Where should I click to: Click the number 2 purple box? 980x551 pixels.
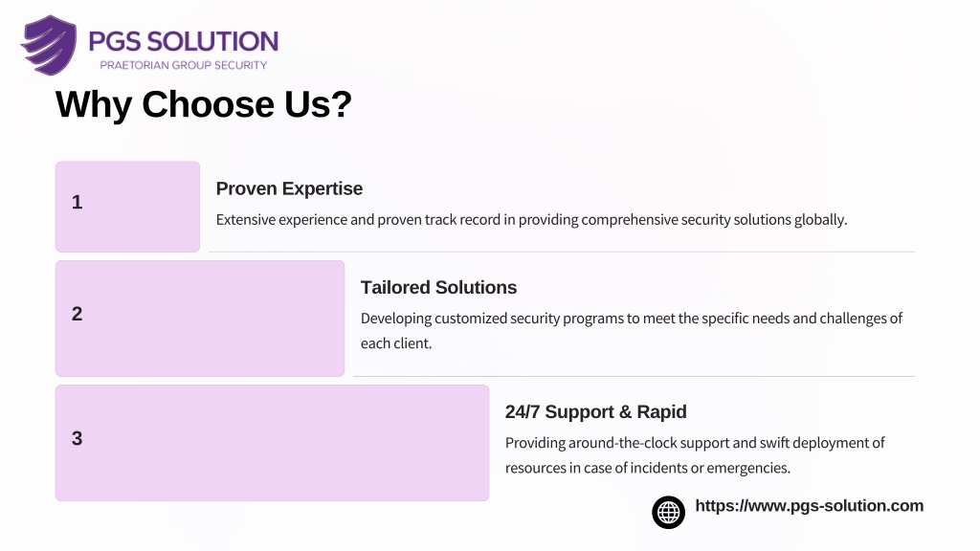tap(200, 319)
